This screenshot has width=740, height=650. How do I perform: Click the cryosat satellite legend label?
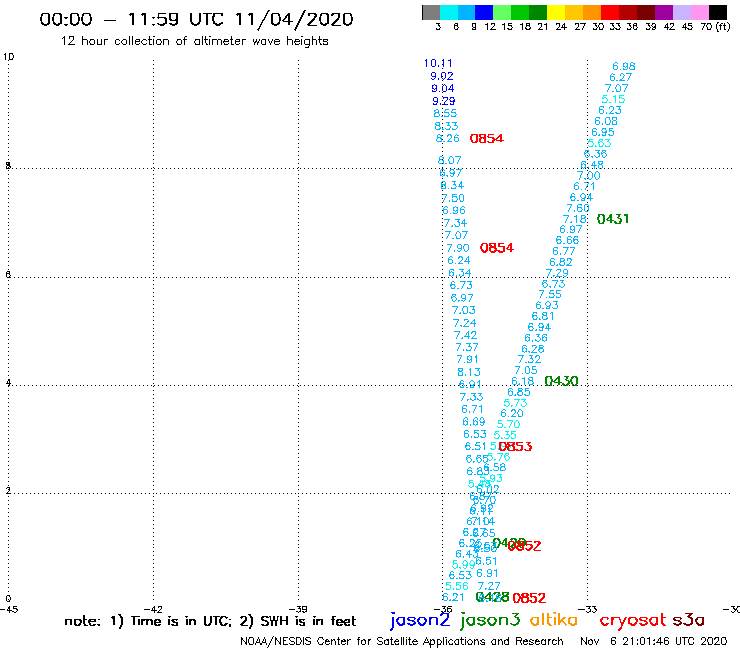tap(633, 620)
